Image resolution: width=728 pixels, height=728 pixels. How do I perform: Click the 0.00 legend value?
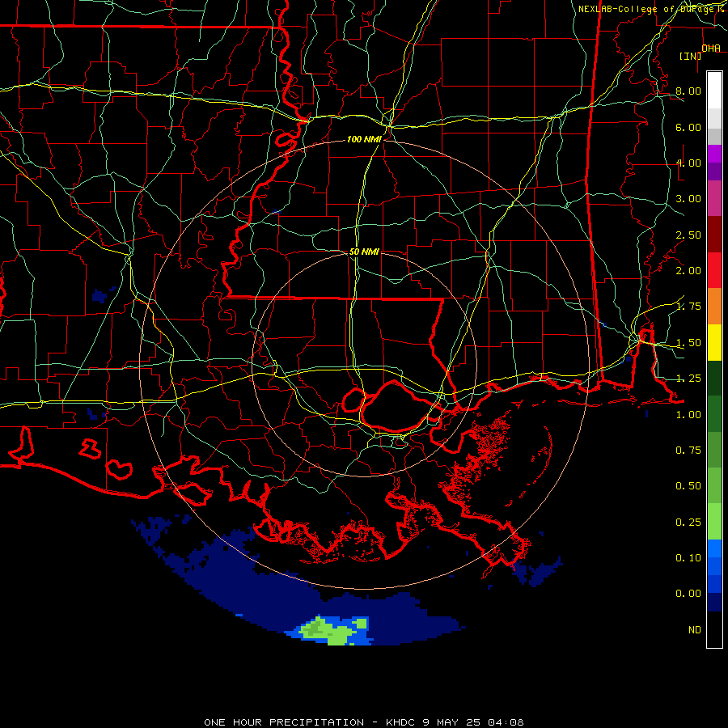688,594
